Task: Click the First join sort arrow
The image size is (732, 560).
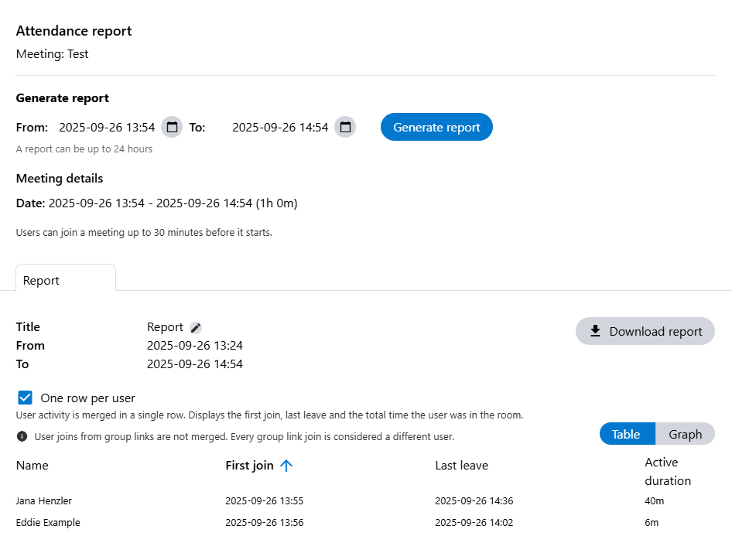Action: coord(286,466)
